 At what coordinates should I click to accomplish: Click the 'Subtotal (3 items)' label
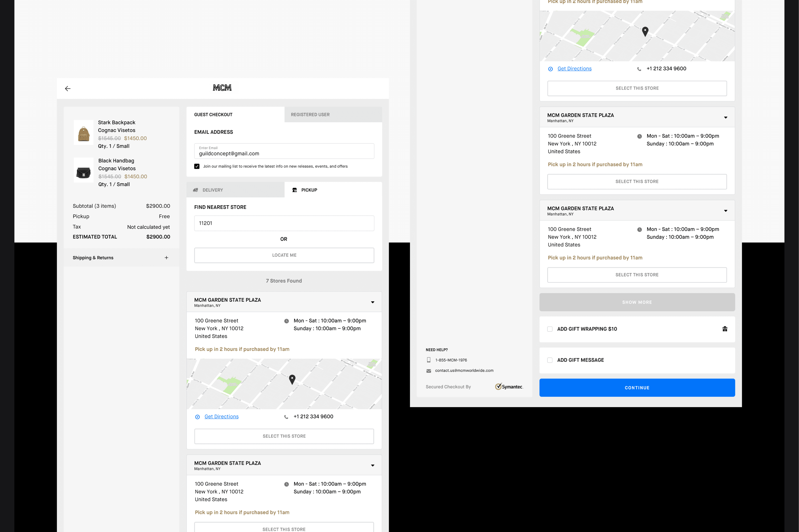coord(94,206)
